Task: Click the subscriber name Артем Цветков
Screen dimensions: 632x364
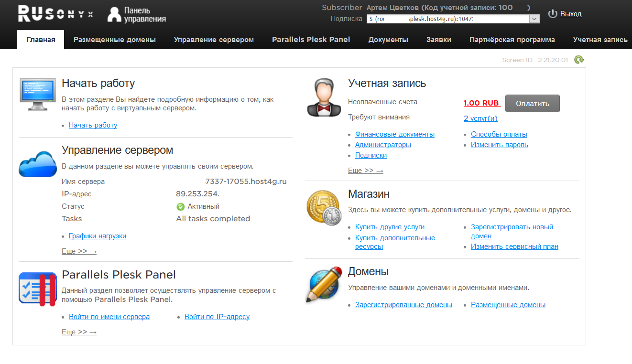Action: pos(393,8)
